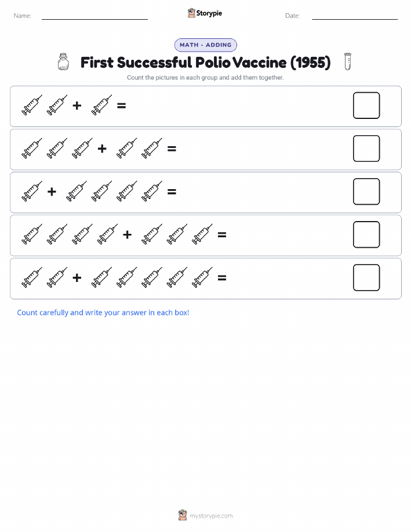Screen dimensions: 411x532
Task: Open the mystorypie.com footer link
Action: 211,516
